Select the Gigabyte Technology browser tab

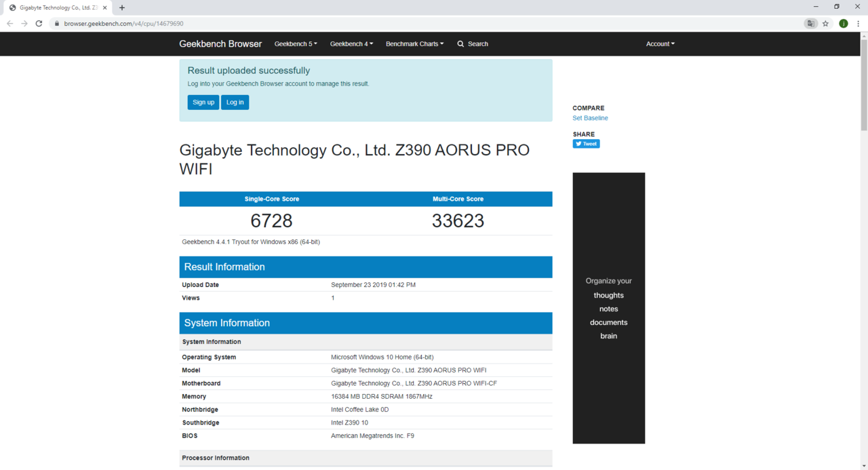(x=57, y=7)
